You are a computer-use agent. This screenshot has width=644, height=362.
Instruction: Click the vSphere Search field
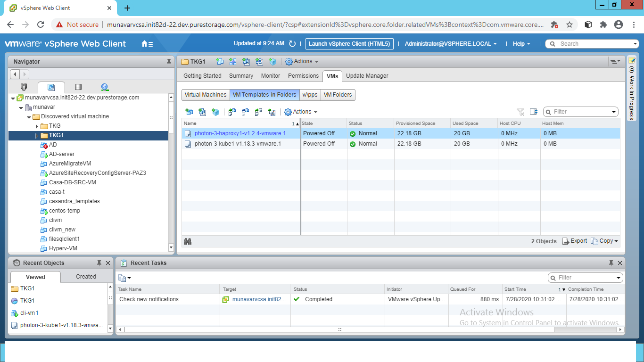point(592,44)
